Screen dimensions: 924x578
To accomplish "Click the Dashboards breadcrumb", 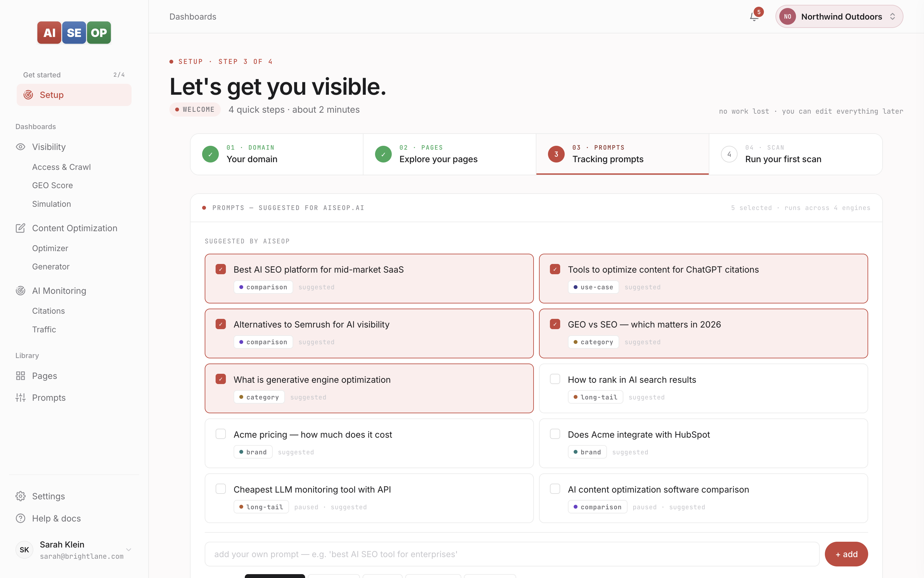I will 193,16.
